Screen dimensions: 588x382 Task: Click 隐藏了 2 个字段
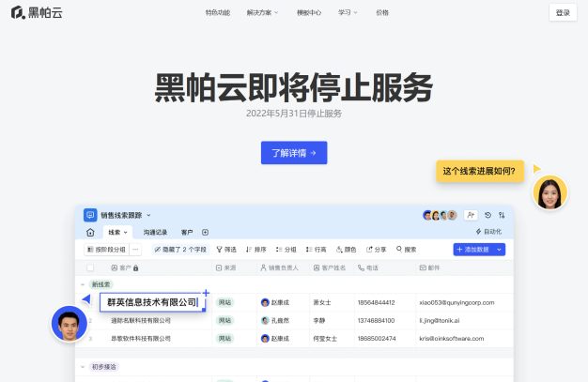[x=180, y=250]
